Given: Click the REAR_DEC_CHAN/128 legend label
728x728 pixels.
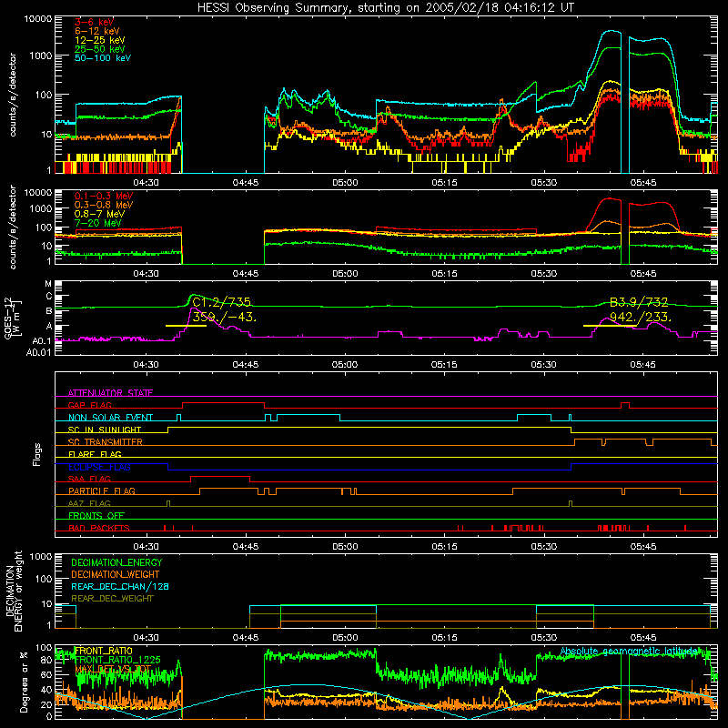Looking at the screenshot, I should (120, 586).
